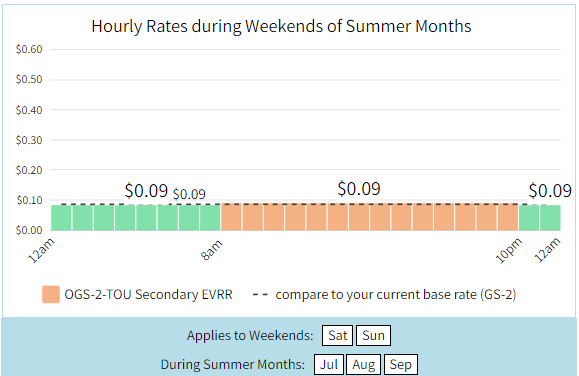Select the Aug summer month box
Viewport: 579px width, 376px height.
tap(363, 365)
